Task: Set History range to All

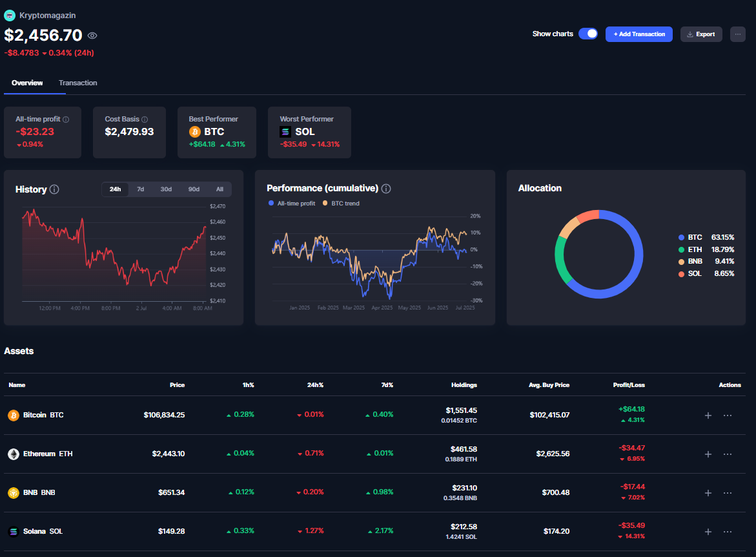Action: pyautogui.click(x=220, y=189)
